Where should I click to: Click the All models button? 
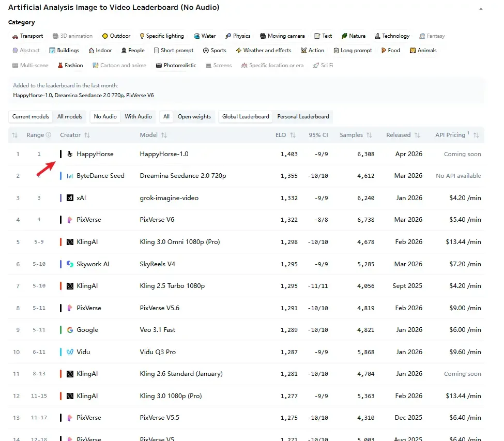pyautogui.click(x=69, y=117)
